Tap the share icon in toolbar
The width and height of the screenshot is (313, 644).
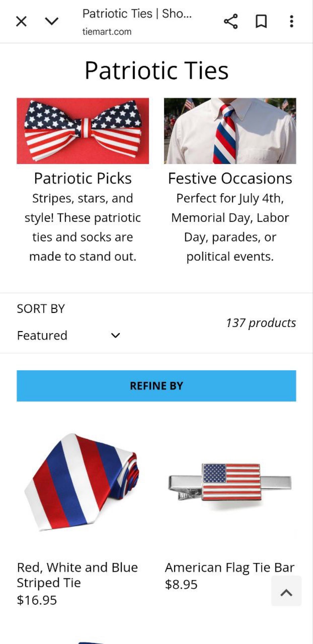[x=231, y=21]
